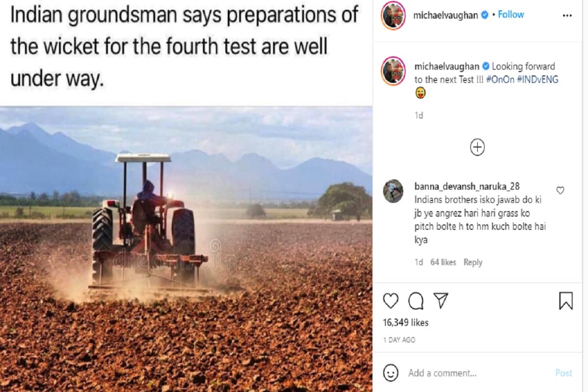Open banna_devansh_naruka_28's profile picture

pyautogui.click(x=393, y=191)
